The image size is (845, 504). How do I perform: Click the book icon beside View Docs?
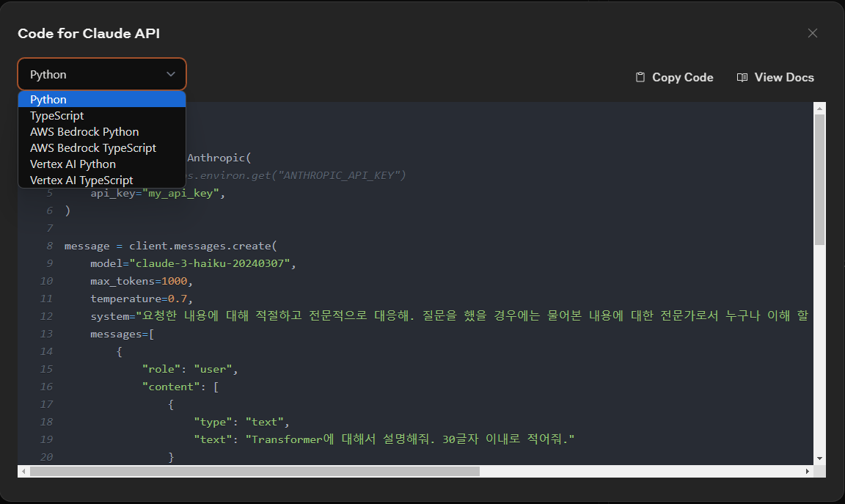point(742,78)
